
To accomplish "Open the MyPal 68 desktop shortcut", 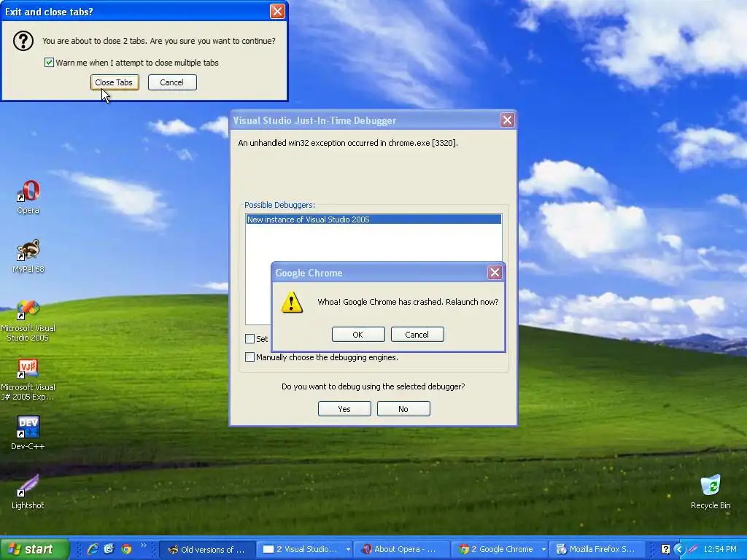I will tap(28, 256).
